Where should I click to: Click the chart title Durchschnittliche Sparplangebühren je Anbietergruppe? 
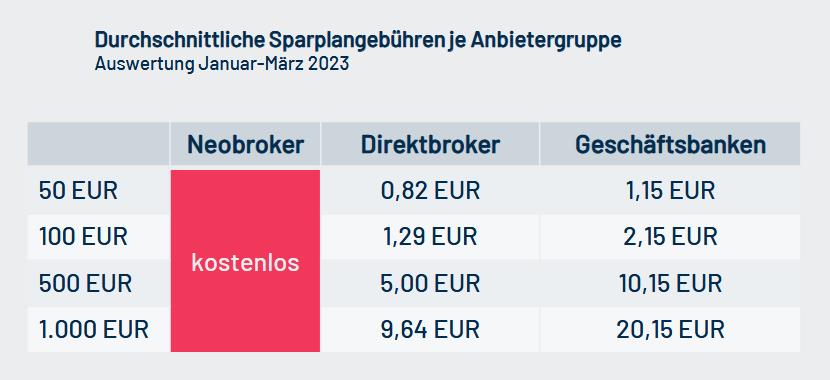[x=358, y=41]
